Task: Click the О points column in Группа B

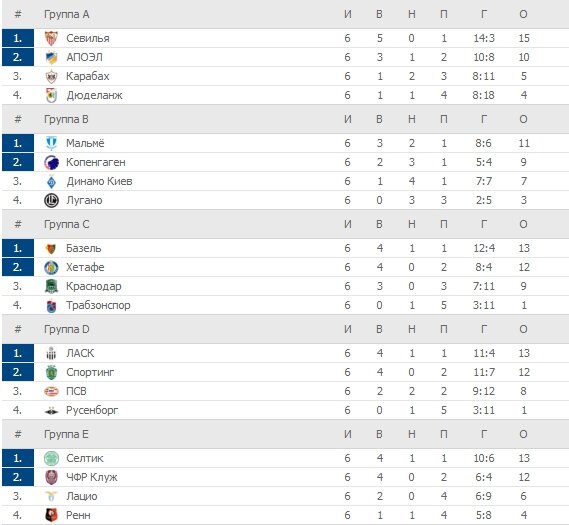Action: coord(523,119)
